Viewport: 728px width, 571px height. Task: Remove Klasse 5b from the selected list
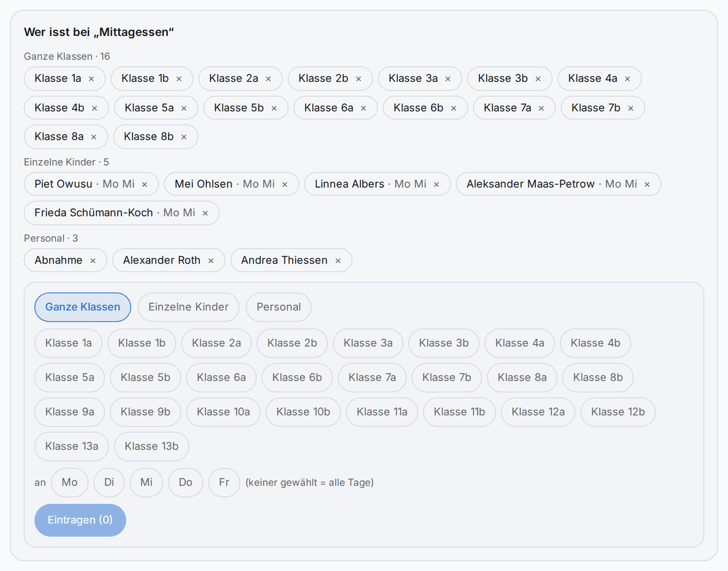[x=274, y=108]
